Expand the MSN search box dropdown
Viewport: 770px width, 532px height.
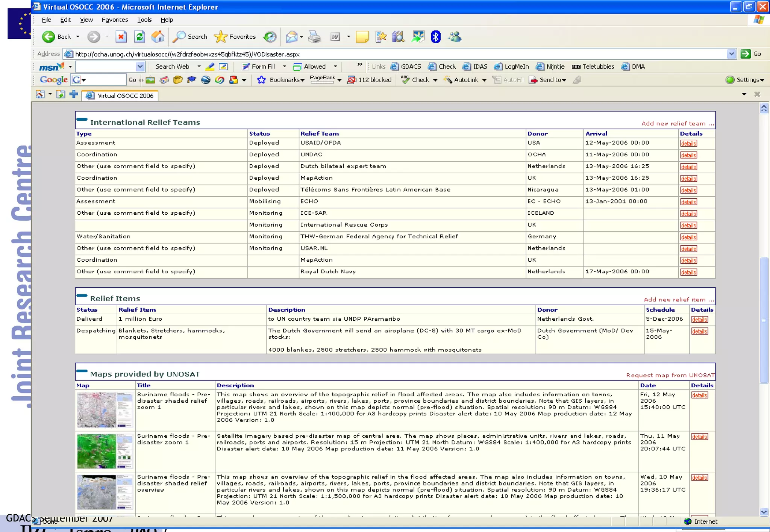(x=140, y=67)
